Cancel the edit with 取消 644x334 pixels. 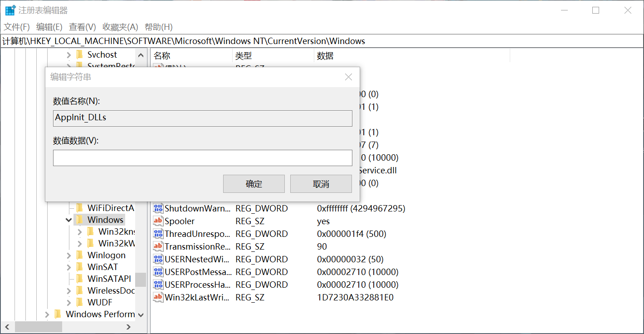click(321, 184)
